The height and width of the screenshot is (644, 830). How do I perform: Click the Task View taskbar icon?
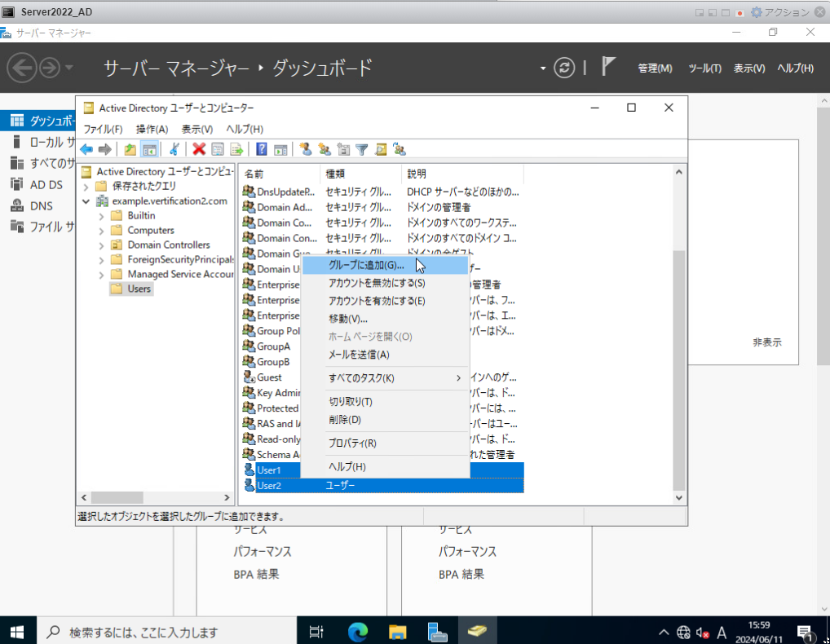tap(316, 631)
